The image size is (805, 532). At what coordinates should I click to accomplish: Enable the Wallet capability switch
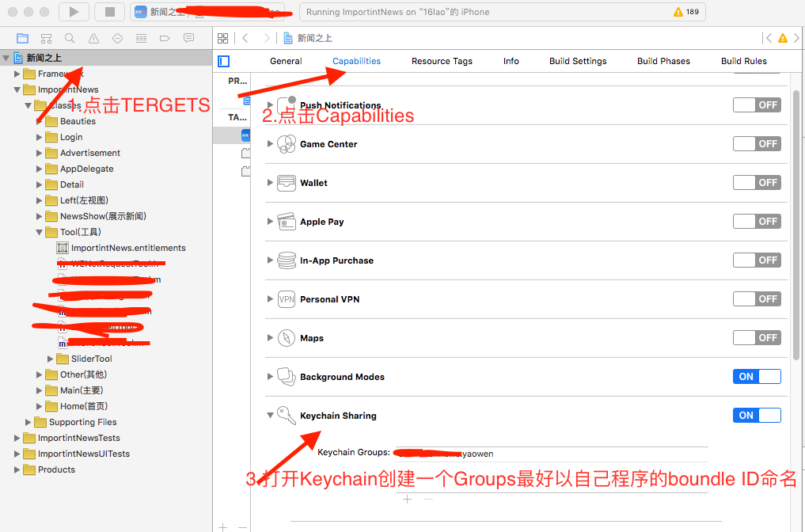[757, 183]
